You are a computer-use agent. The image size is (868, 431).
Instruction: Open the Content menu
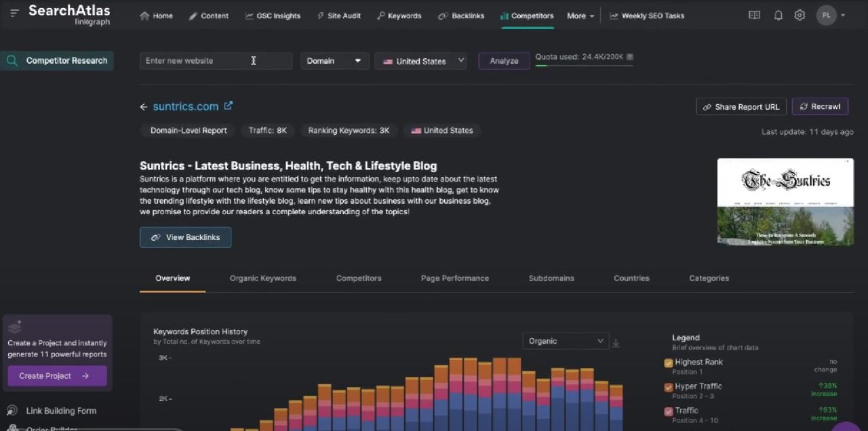(208, 16)
